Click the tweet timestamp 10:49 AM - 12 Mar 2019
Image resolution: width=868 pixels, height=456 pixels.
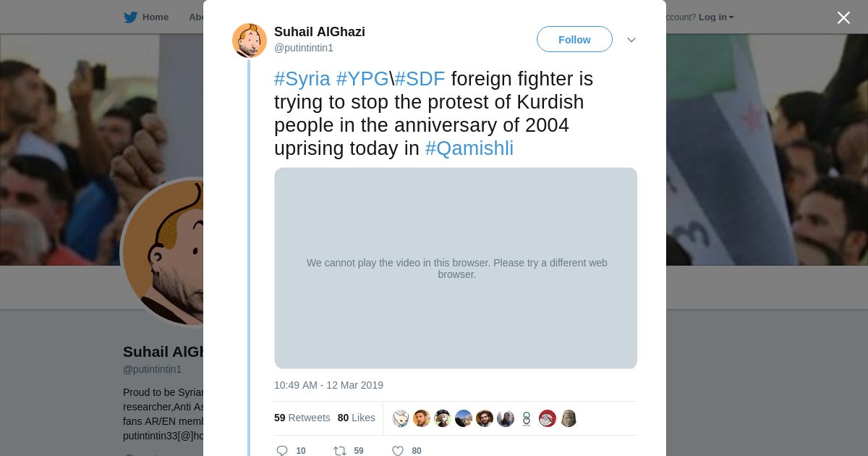point(328,385)
